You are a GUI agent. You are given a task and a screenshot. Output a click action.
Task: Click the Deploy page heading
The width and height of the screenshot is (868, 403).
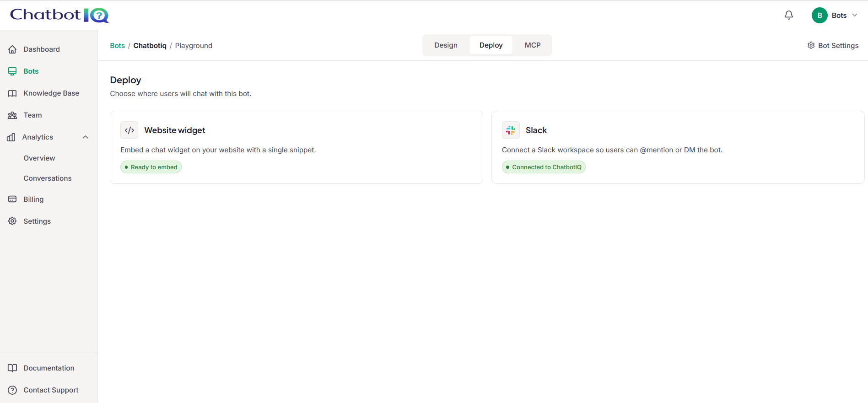point(125,80)
